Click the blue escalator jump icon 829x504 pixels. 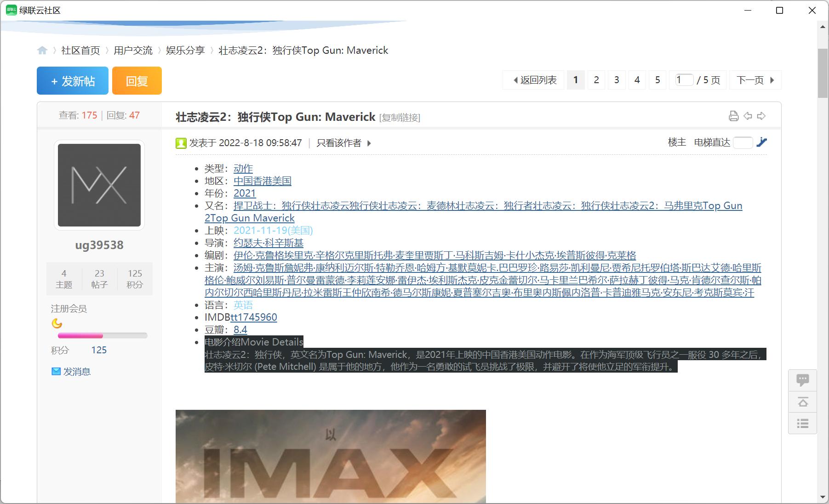[x=762, y=142]
